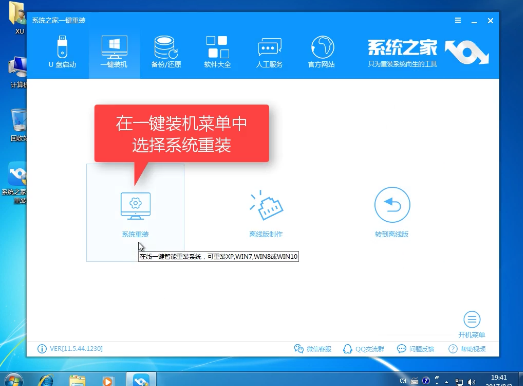
Task: Open the 开机菜单 round list icon
Action: [472, 320]
